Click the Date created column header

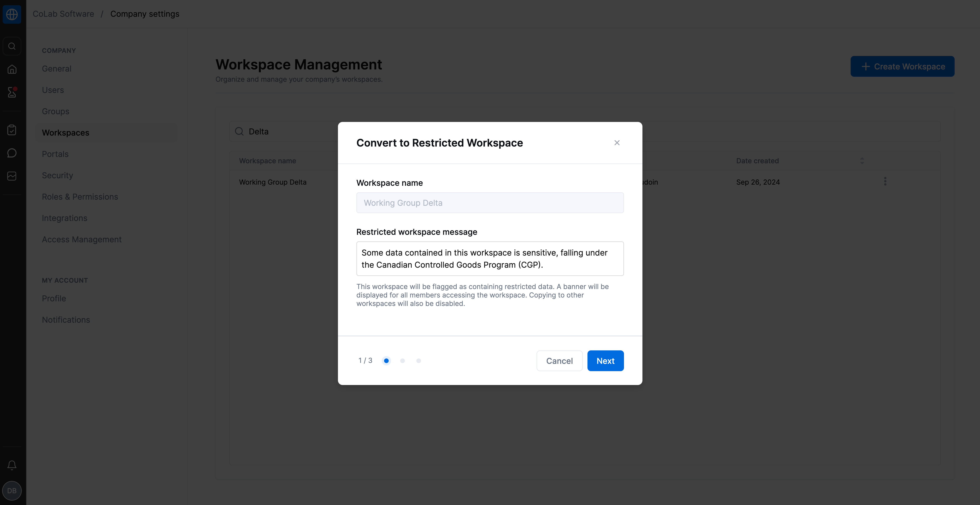pos(757,161)
